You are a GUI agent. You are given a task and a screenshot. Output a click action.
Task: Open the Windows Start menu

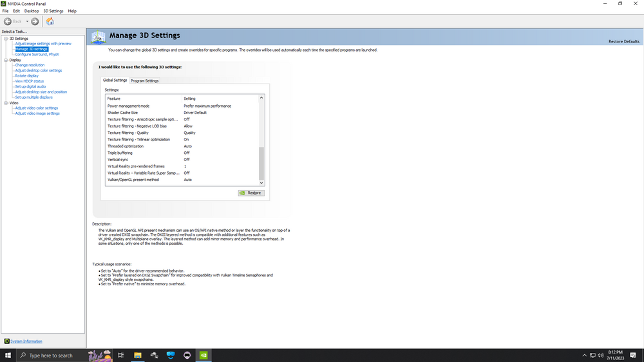[x=8, y=356]
